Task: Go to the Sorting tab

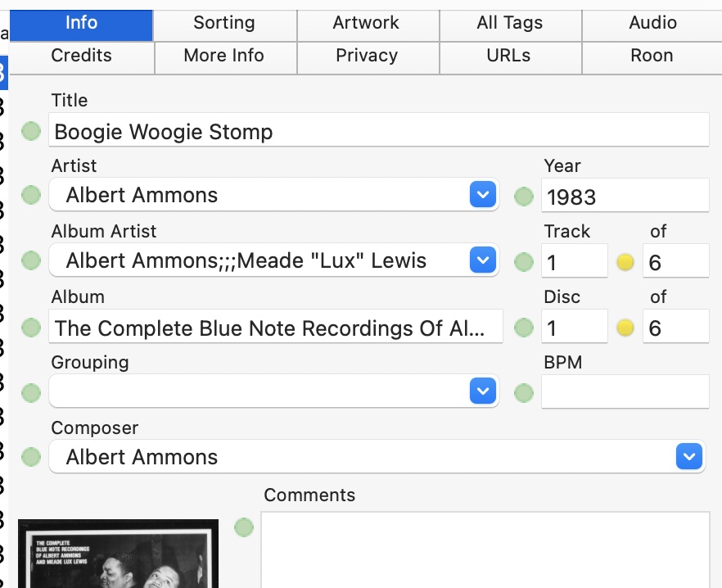Action: [x=224, y=24]
